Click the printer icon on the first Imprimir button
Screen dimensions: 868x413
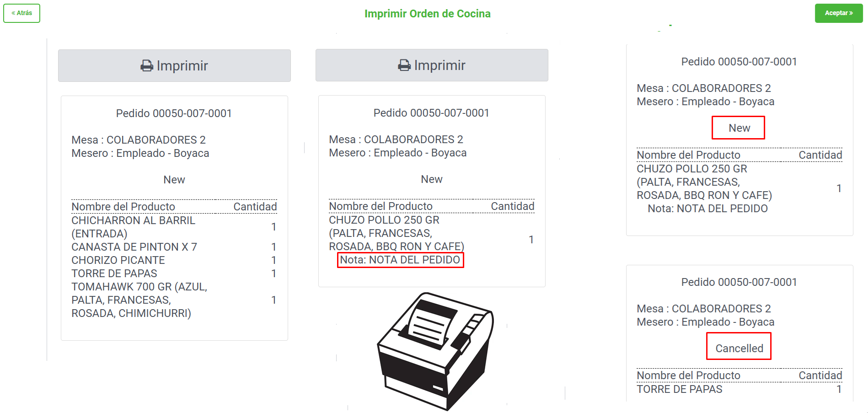coord(147,65)
